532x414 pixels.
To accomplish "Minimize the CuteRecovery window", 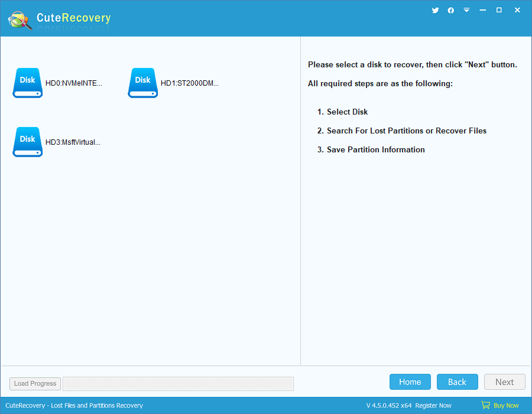I will click(482, 10).
